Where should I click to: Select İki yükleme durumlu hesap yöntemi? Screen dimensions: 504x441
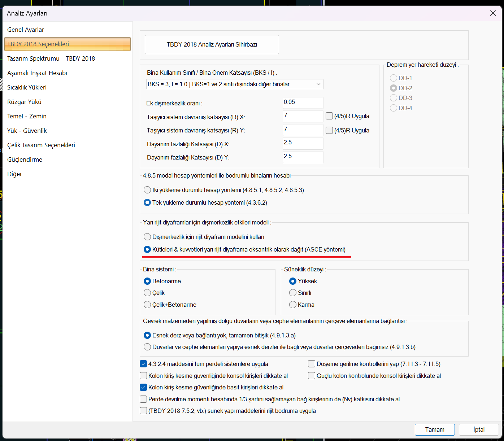coord(147,190)
